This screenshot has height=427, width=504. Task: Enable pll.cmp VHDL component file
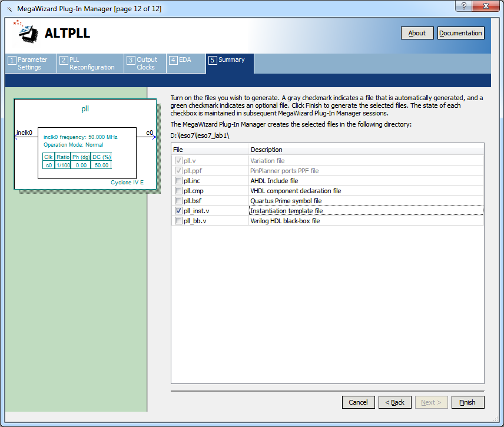[x=178, y=190]
